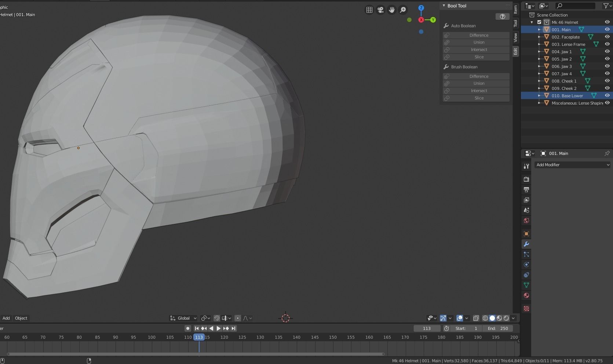
Task: Open Object properties orange square tab
Action: pos(526,234)
